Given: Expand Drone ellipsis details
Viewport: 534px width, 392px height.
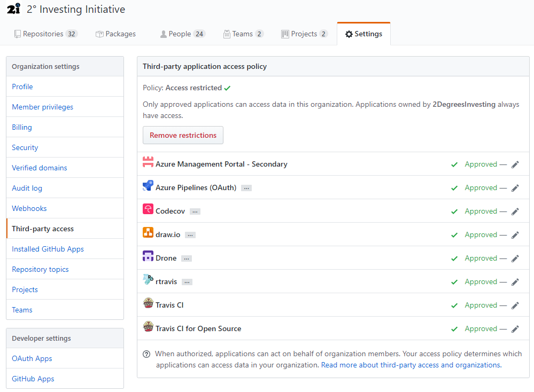Looking at the screenshot, I should pos(187,258).
